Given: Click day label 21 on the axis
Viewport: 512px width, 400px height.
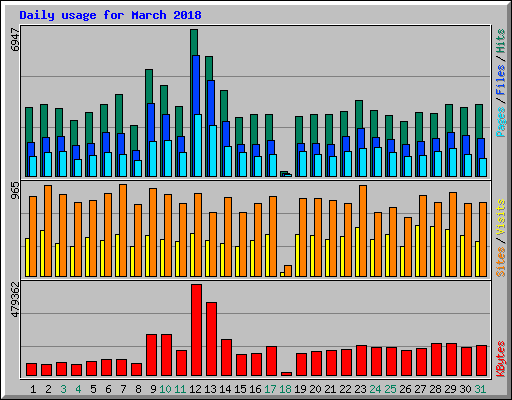Looking at the screenshot, I should click(x=330, y=389).
